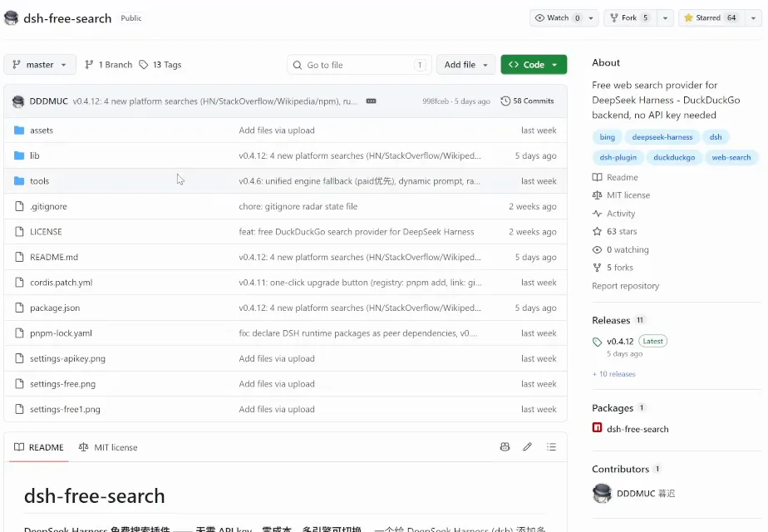Click the book icon beside Readme in About
This screenshot has height=532, width=768.
coord(597,177)
